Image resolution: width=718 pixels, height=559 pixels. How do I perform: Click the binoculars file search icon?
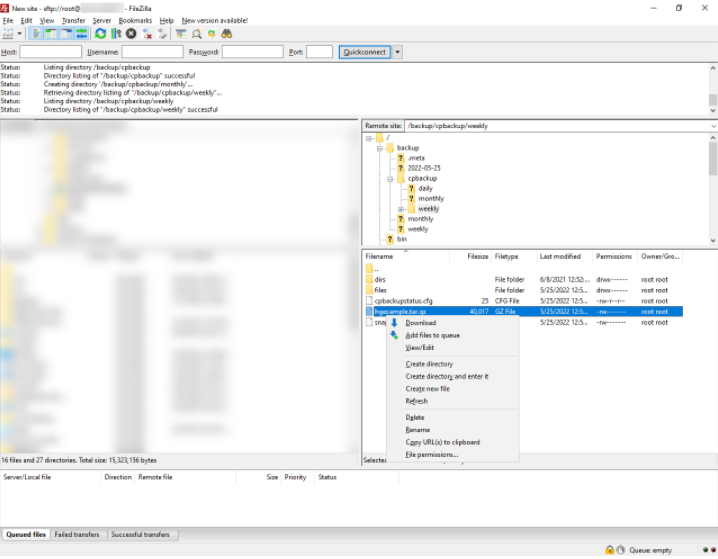tap(227, 34)
